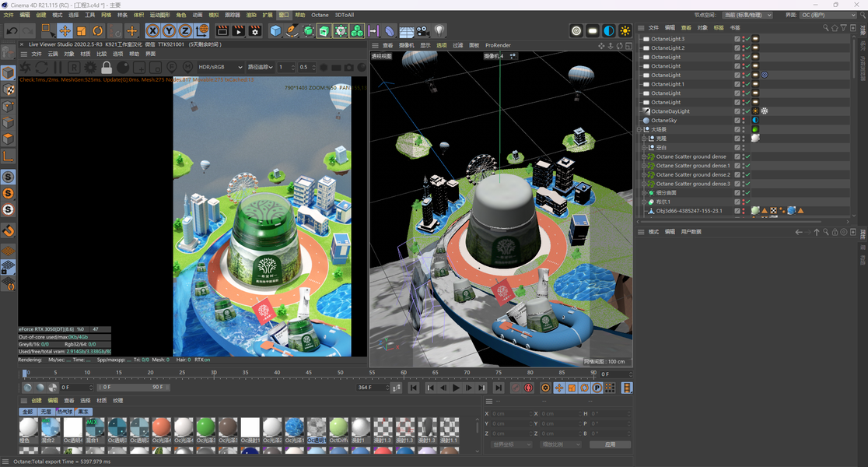Open the Octane menu in the main menu bar
Screen dimensions: 868x467
320,15
